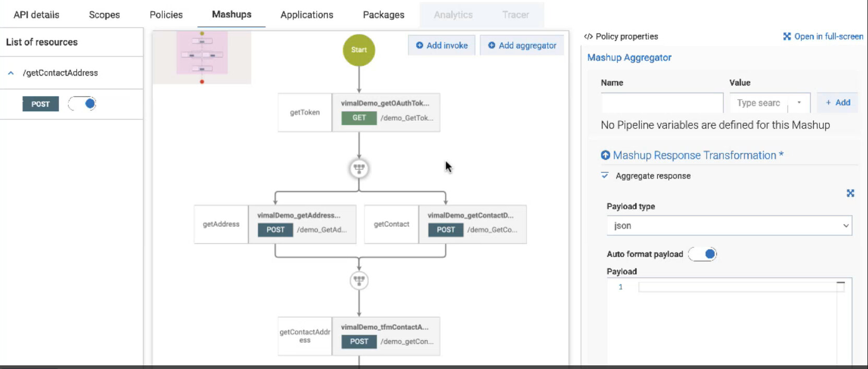
Task: Click the green Start node
Action: (359, 50)
